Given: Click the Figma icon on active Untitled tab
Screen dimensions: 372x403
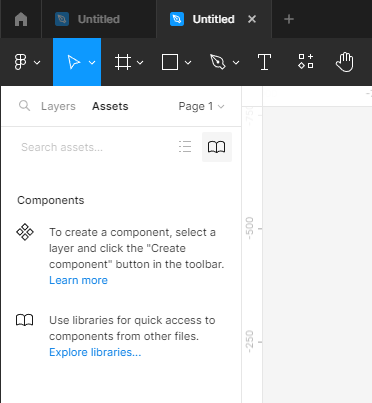Looking at the screenshot, I should [x=177, y=19].
